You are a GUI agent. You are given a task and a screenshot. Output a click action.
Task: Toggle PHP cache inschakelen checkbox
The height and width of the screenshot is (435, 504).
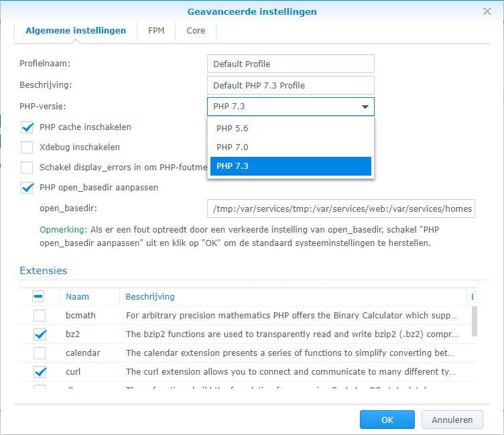tap(27, 127)
